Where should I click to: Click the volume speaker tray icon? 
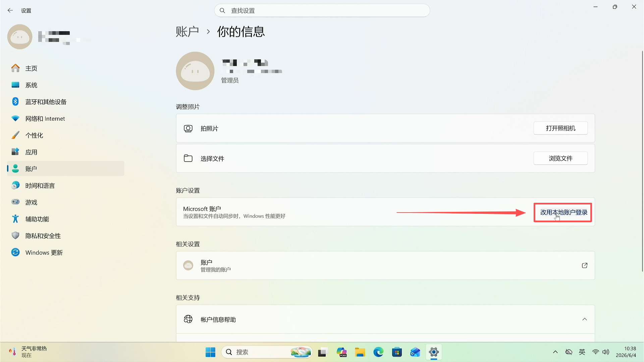click(x=606, y=352)
